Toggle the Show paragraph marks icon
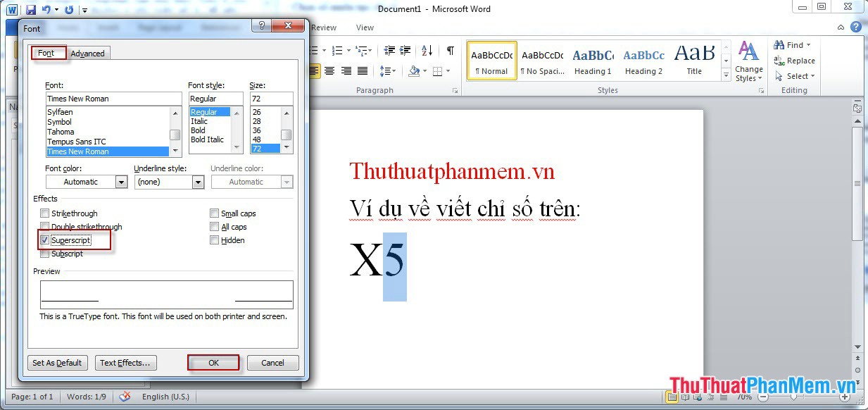Image resolution: width=868 pixels, height=410 pixels. pyautogui.click(x=451, y=51)
